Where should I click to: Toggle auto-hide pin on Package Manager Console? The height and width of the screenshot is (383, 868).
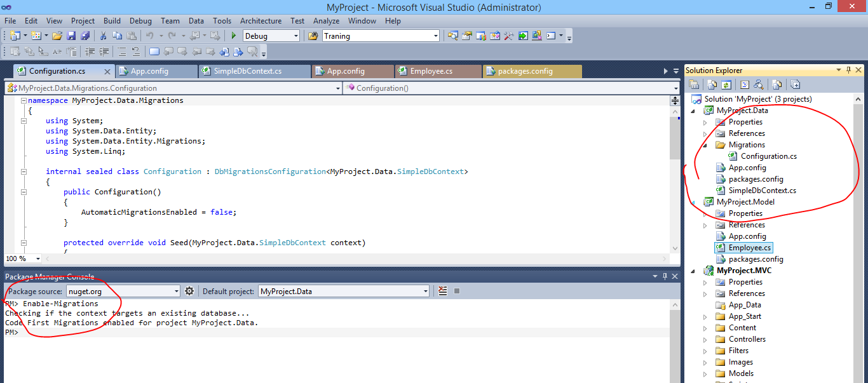(665, 276)
